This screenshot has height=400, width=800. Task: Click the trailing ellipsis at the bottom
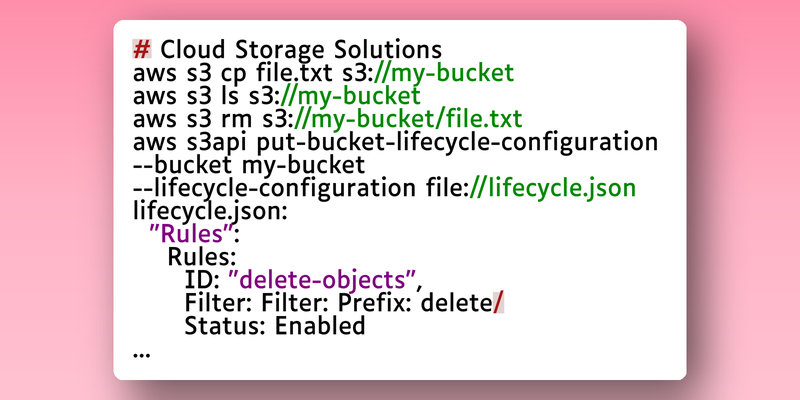142,354
